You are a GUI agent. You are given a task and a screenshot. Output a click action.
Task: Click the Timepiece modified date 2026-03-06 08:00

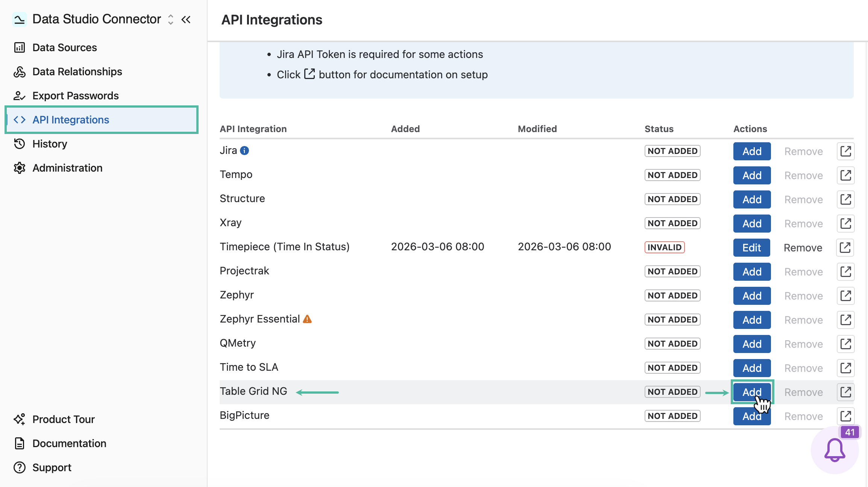pos(565,247)
